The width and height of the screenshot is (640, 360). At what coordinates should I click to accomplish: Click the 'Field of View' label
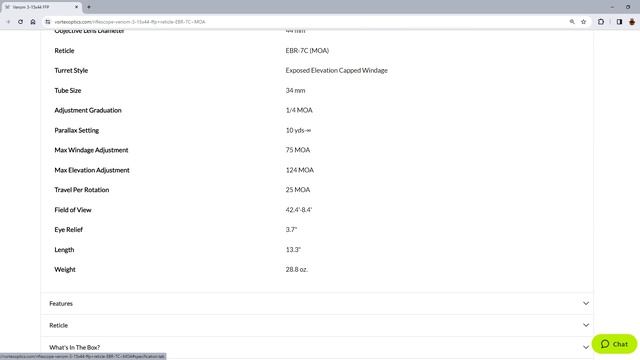click(x=73, y=210)
